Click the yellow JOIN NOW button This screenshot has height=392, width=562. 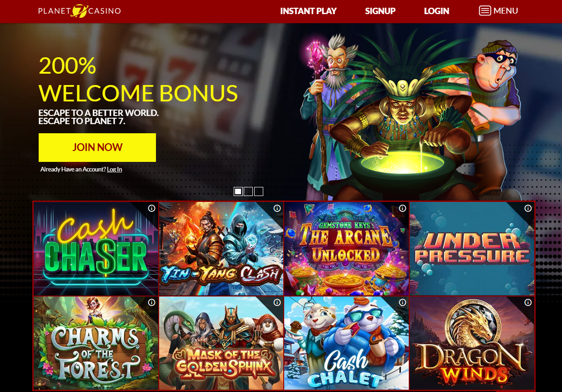(x=97, y=147)
